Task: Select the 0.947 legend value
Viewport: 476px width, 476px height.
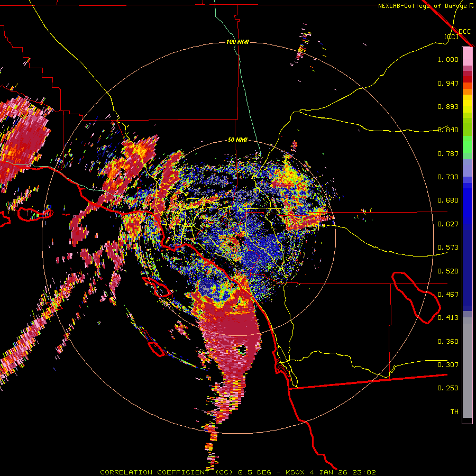Action: coord(448,83)
